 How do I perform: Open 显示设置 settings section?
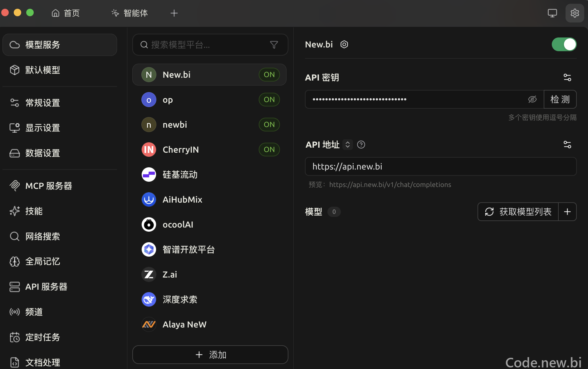click(x=60, y=128)
